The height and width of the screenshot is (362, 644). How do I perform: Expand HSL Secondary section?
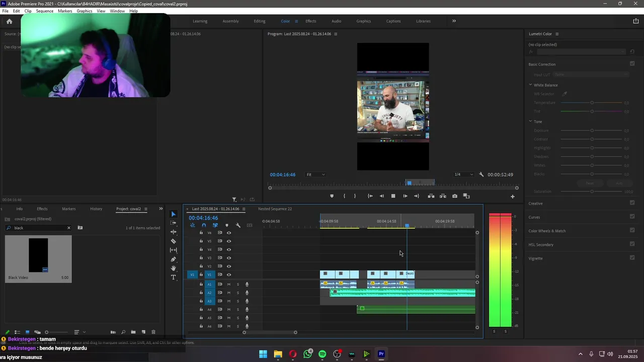pyautogui.click(x=541, y=244)
